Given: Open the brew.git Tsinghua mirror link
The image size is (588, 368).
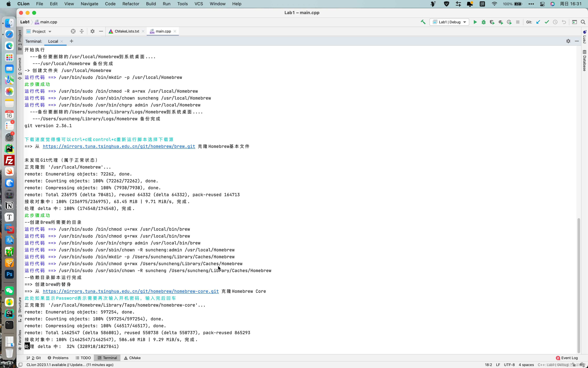Looking at the screenshot, I should (x=119, y=146).
